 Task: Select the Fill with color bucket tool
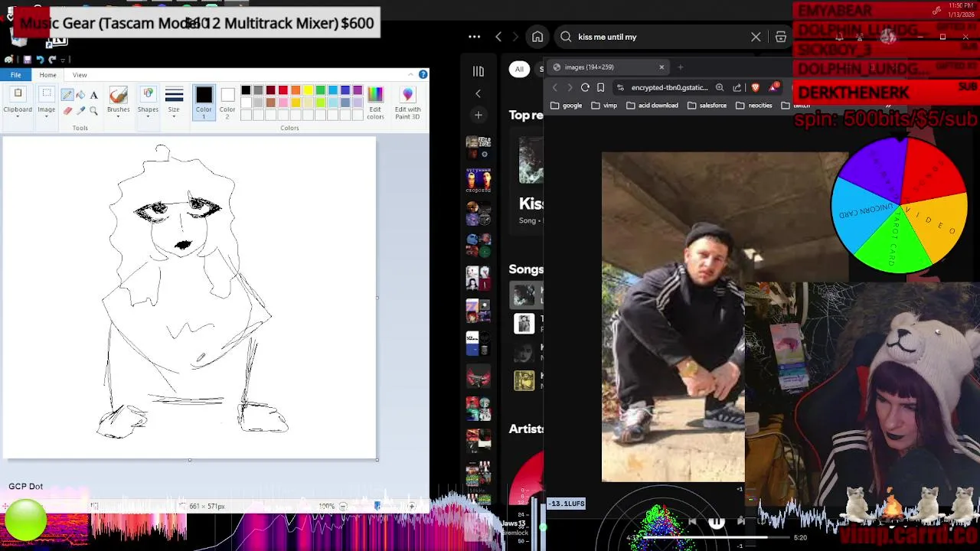pyautogui.click(x=80, y=95)
